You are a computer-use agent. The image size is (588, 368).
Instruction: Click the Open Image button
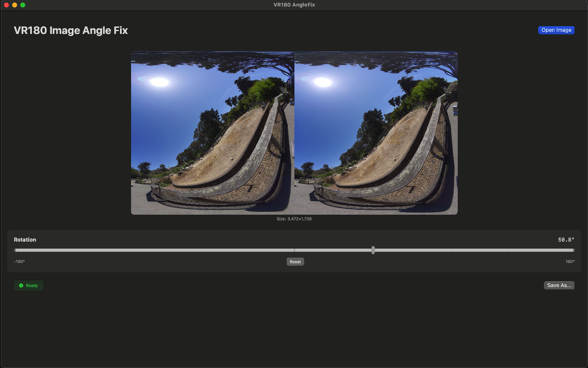[x=556, y=30]
